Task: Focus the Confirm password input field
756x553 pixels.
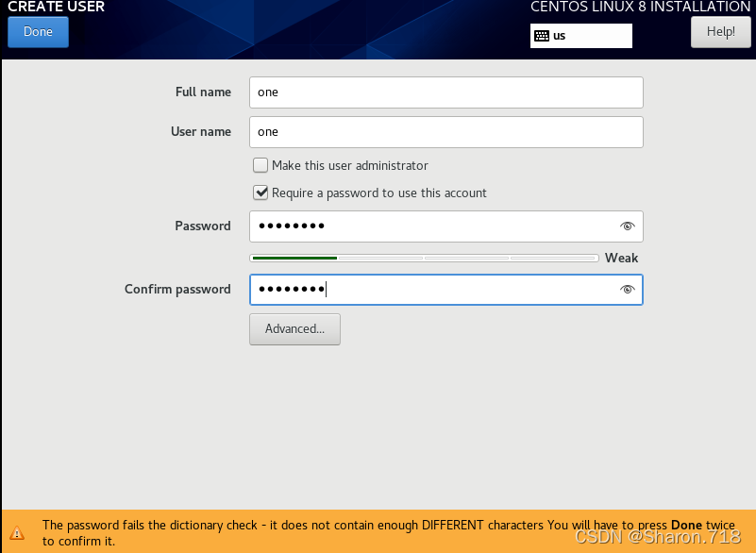Action: pos(446,290)
